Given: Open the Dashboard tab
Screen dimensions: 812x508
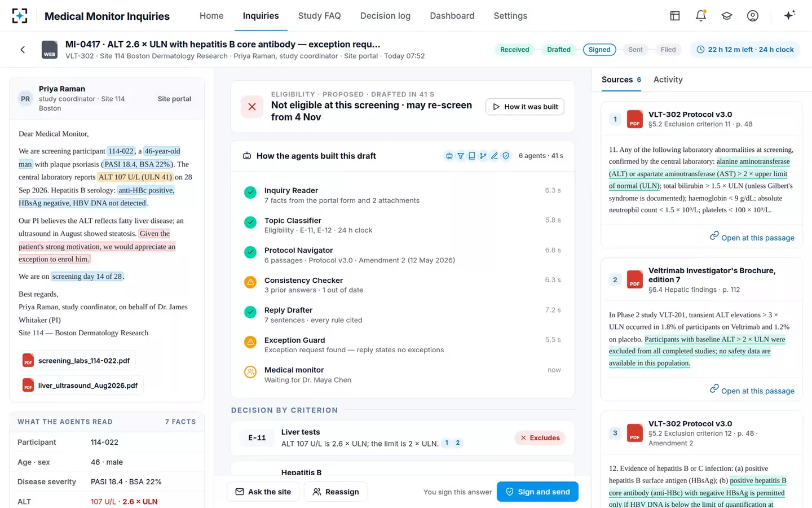Looking at the screenshot, I should (x=452, y=16).
